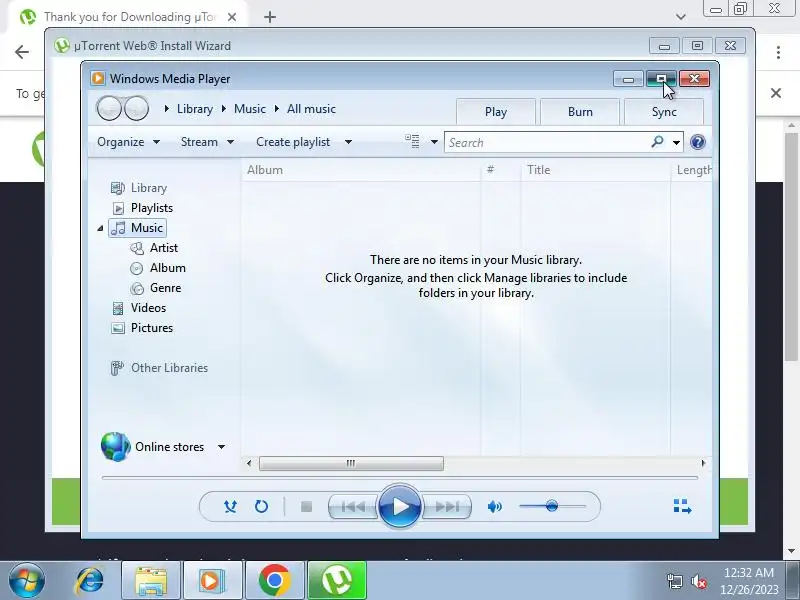Screen dimensions: 800x600
Task: Click the Online stores globe icon
Action: [115, 446]
